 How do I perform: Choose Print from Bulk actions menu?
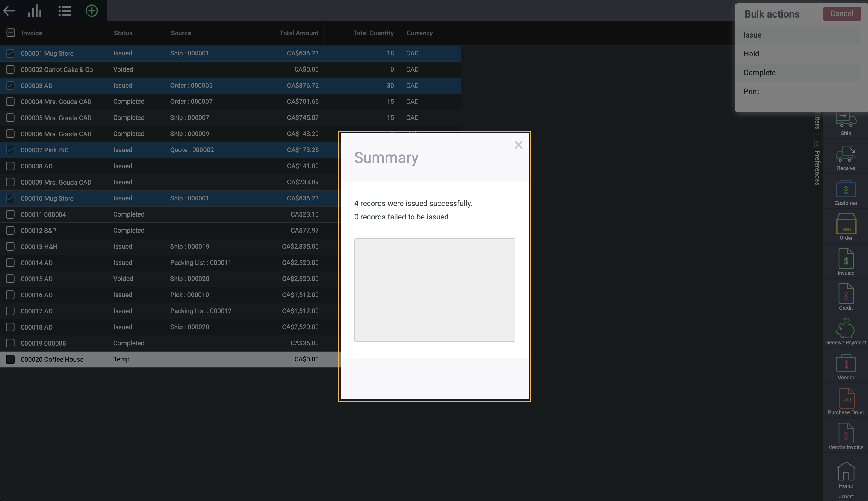751,91
